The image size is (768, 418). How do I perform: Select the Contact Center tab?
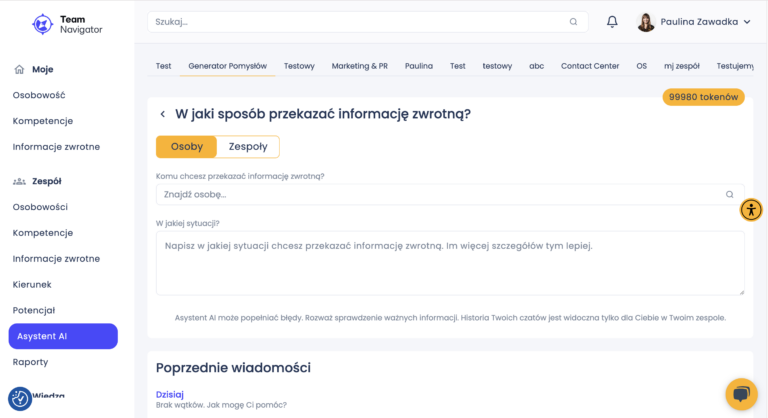point(588,66)
